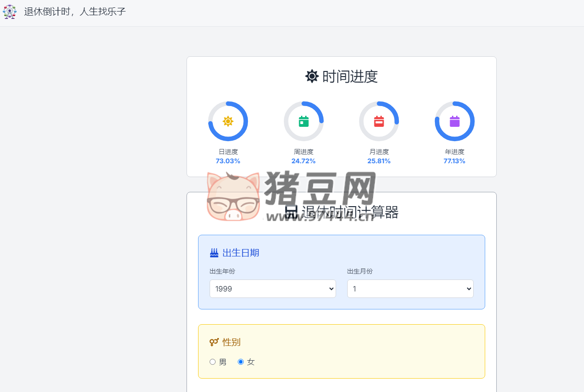
Task: Click the sun icon beside the 时间进度 heading
Action: tap(312, 76)
